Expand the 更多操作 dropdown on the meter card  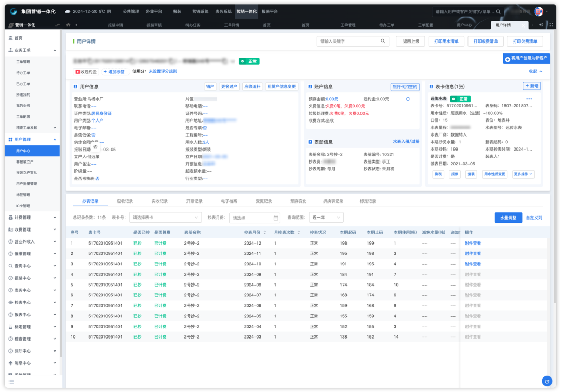click(523, 174)
